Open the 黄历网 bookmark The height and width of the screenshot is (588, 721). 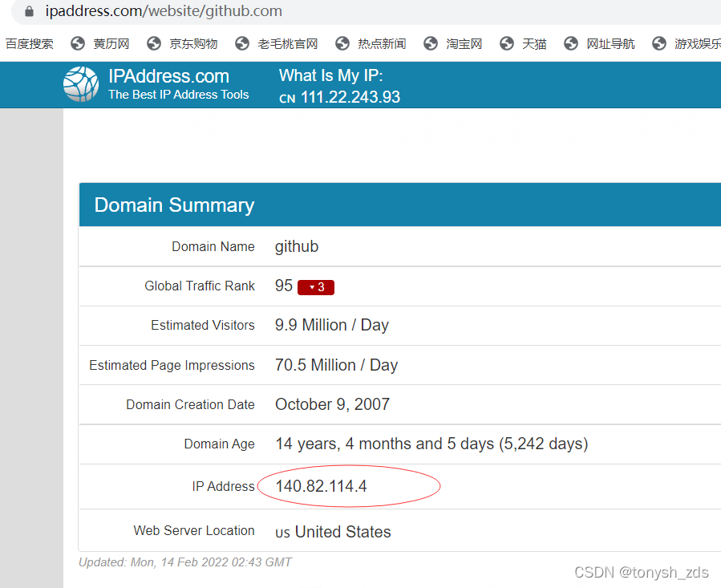[111, 43]
